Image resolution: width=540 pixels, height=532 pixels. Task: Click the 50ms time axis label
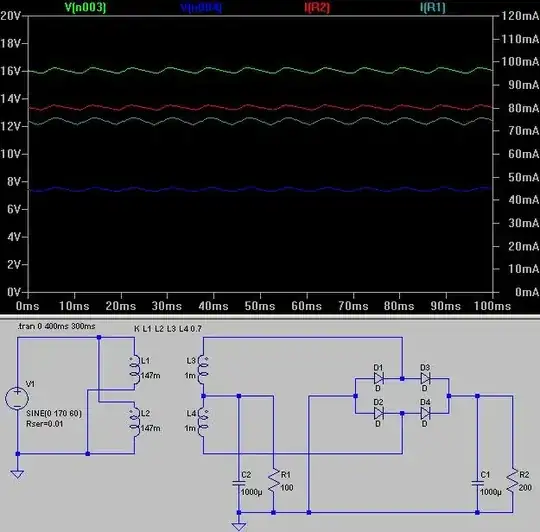pyautogui.click(x=260, y=306)
